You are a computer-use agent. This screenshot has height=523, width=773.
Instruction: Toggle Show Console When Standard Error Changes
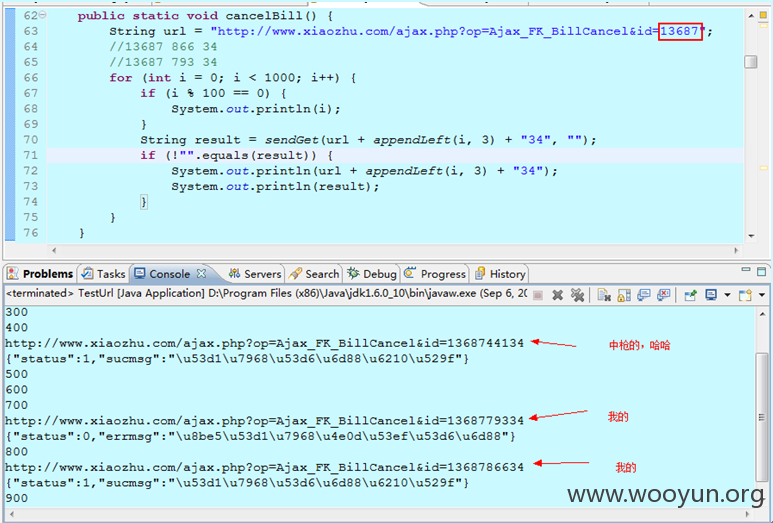[x=664, y=295]
